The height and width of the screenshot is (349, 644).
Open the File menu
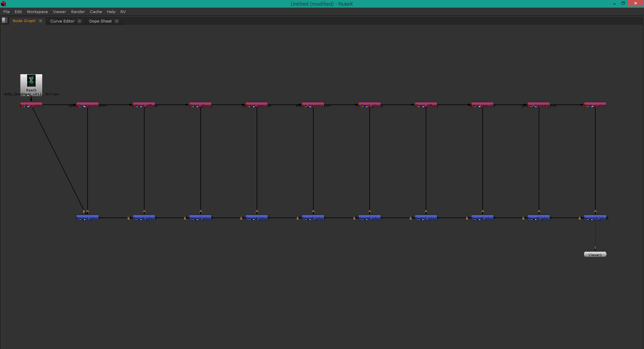(6, 12)
